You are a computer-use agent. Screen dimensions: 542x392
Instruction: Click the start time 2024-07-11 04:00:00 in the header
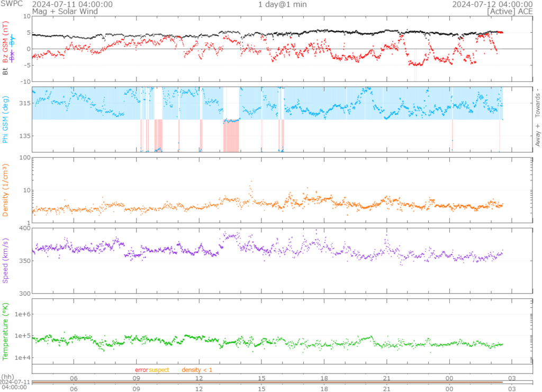coord(72,4)
